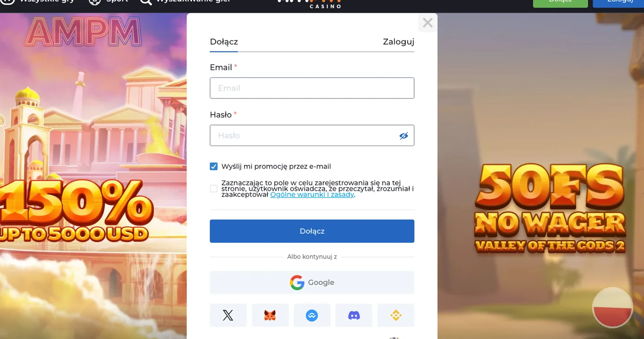Connect using the Binance icon

(x=396, y=315)
